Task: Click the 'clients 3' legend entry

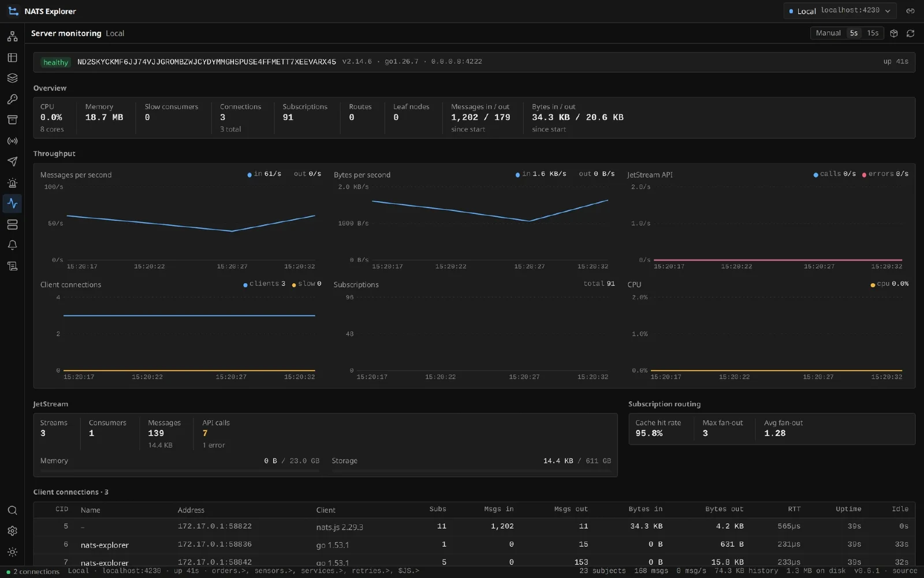Action: pyautogui.click(x=264, y=284)
